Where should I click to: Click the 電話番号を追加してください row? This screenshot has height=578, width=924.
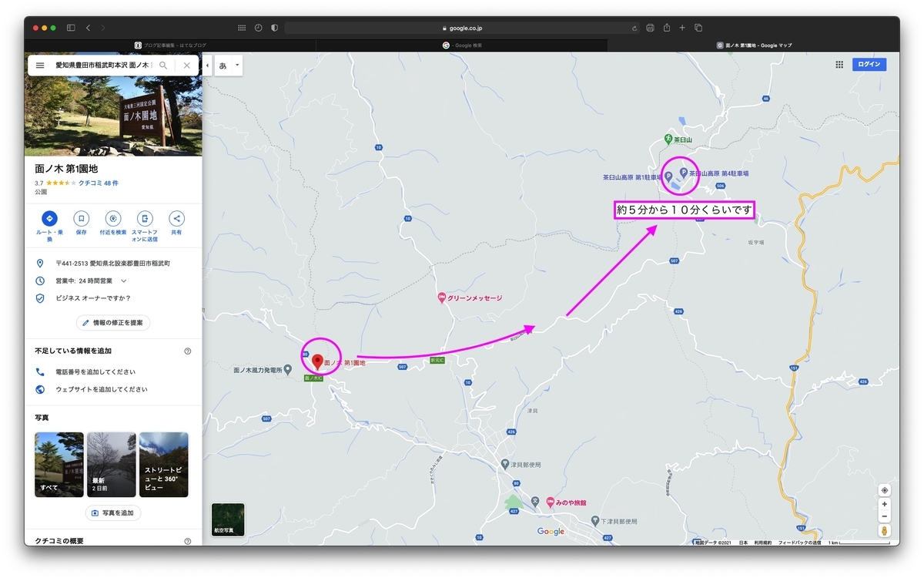113,371
